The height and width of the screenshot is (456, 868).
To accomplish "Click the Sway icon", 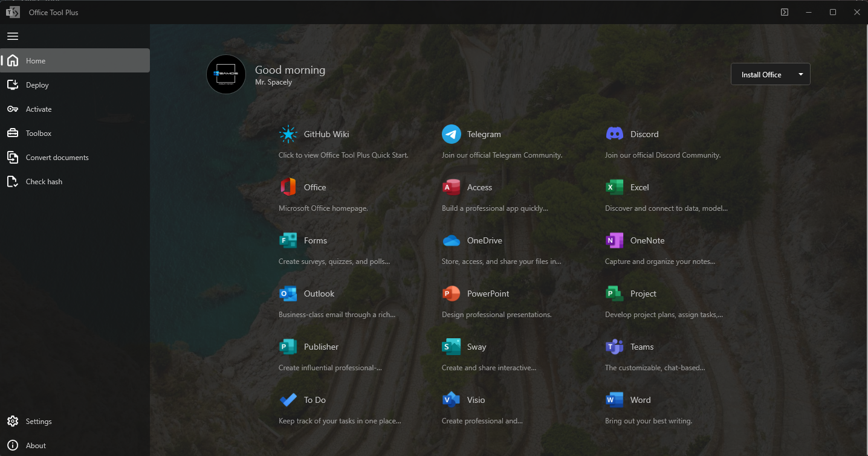I will [452, 347].
